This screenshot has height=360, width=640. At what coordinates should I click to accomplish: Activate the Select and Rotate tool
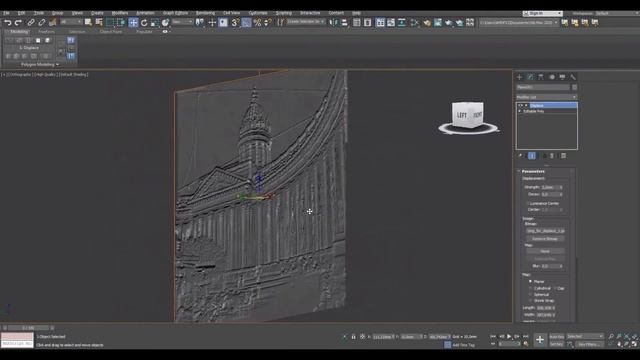click(x=144, y=23)
